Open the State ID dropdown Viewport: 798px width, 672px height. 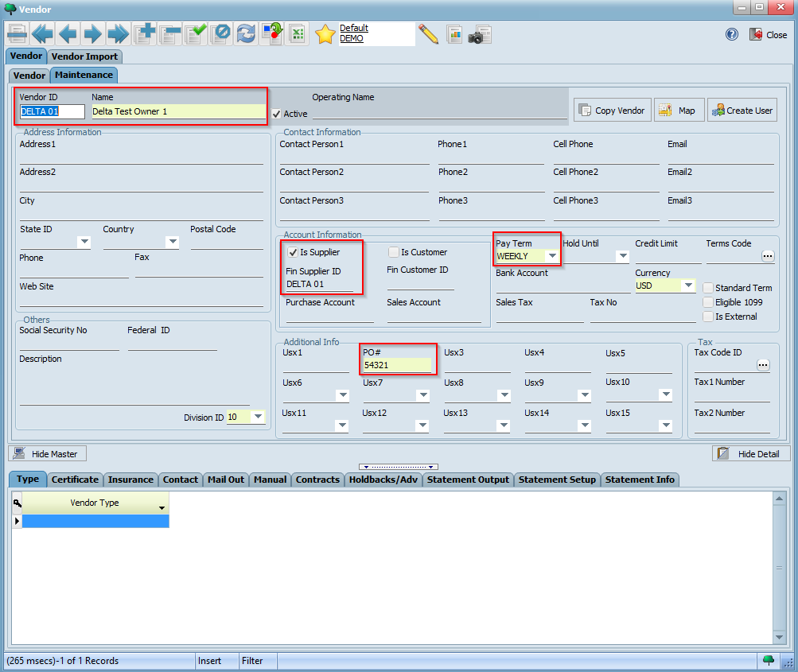click(x=84, y=242)
